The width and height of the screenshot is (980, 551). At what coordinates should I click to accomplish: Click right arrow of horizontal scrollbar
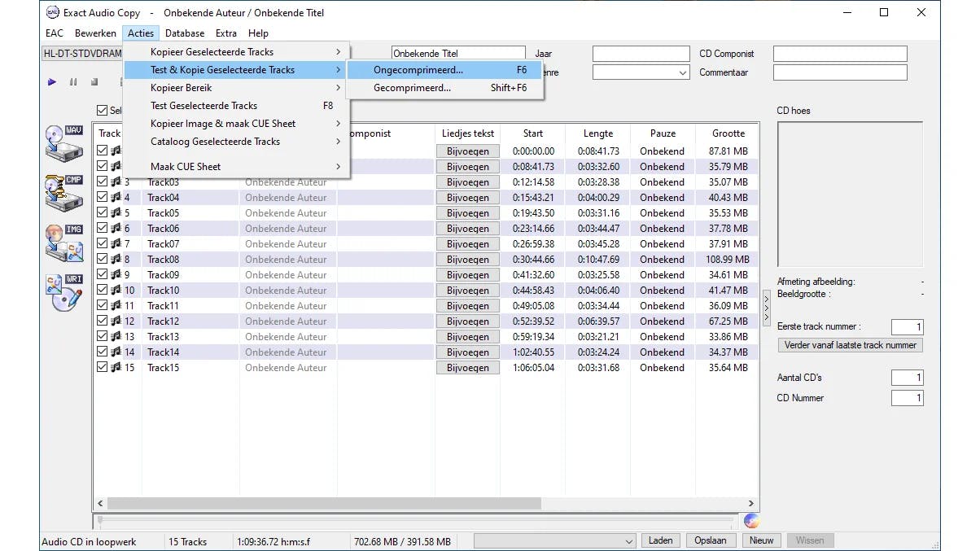coord(750,504)
